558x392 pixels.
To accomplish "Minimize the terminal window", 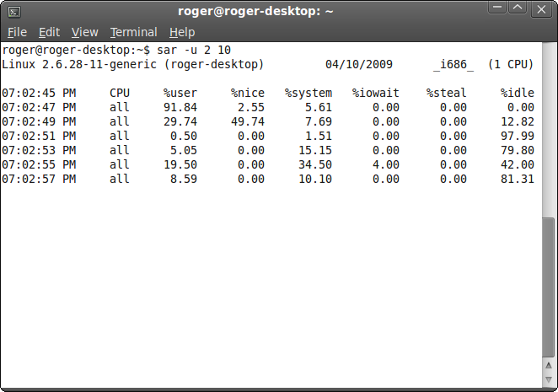I will tap(497, 8).
